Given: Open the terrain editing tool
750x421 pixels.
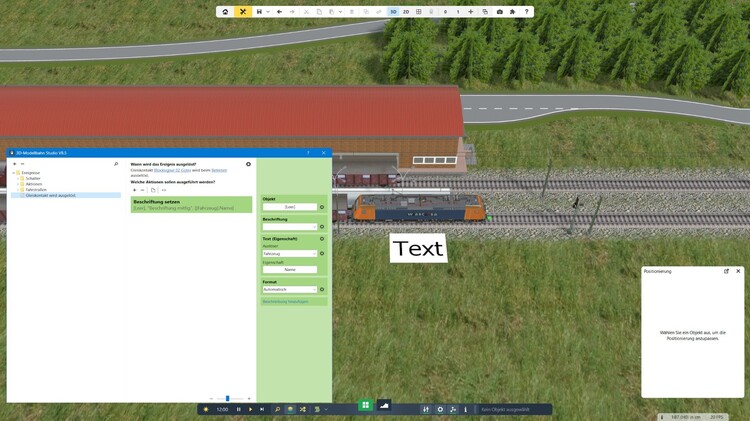Looking at the screenshot, I should [384, 405].
